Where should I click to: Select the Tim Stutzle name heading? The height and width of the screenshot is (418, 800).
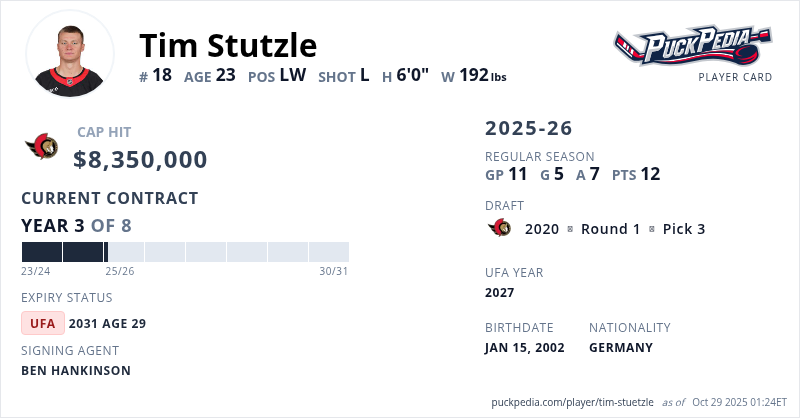(228, 45)
